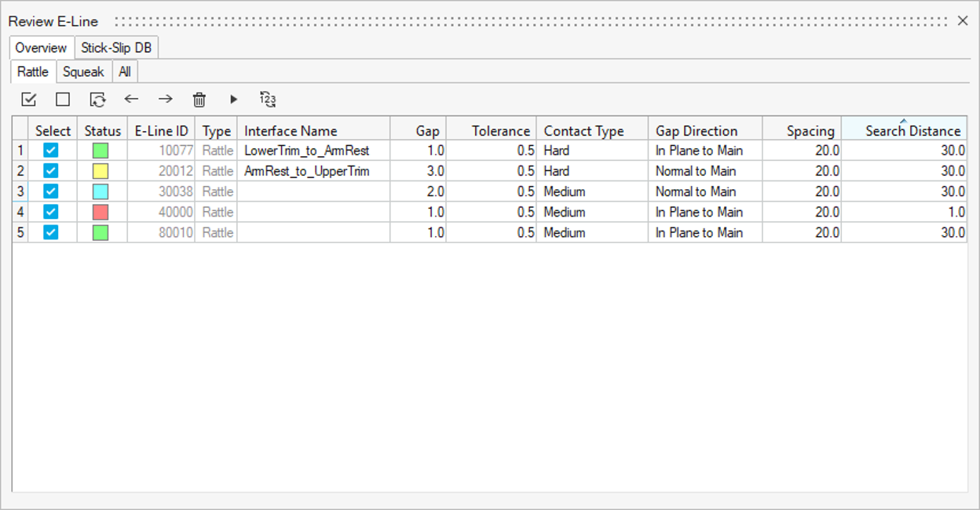The width and height of the screenshot is (980, 510).
Task: Click the renumber 123 icon
Action: tap(268, 100)
